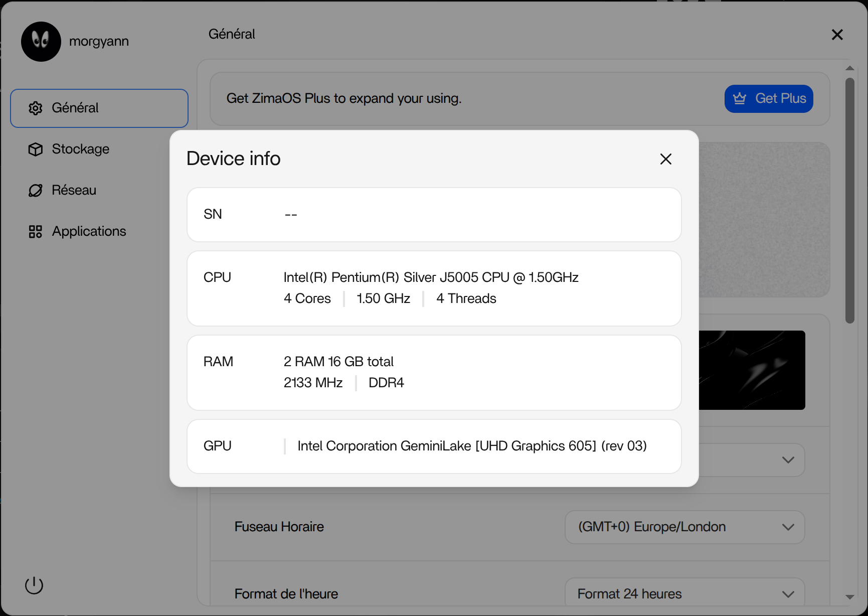The width and height of the screenshot is (868, 616).
Task: Click the GPU label
Action: point(217,446)
